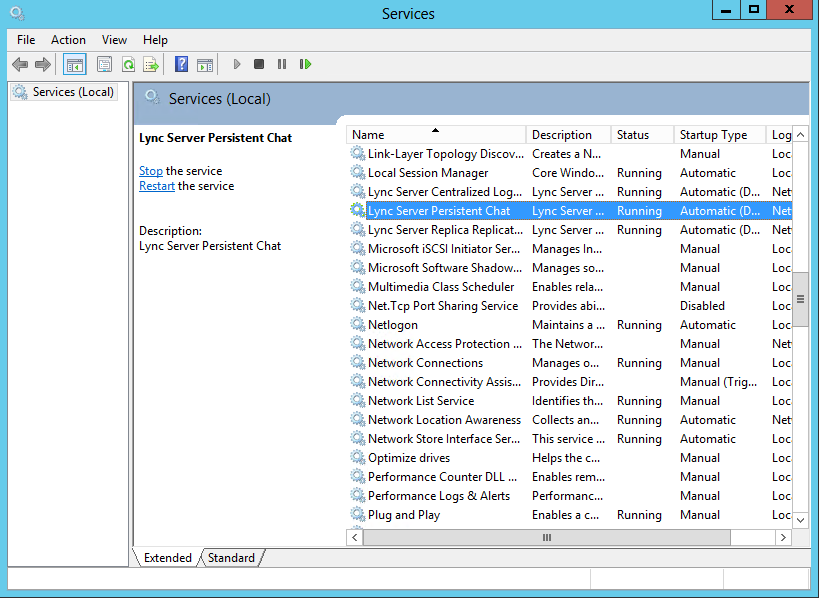Click the Restart Service toolbar button
The image size is (819, 598).
click(306, 64)
